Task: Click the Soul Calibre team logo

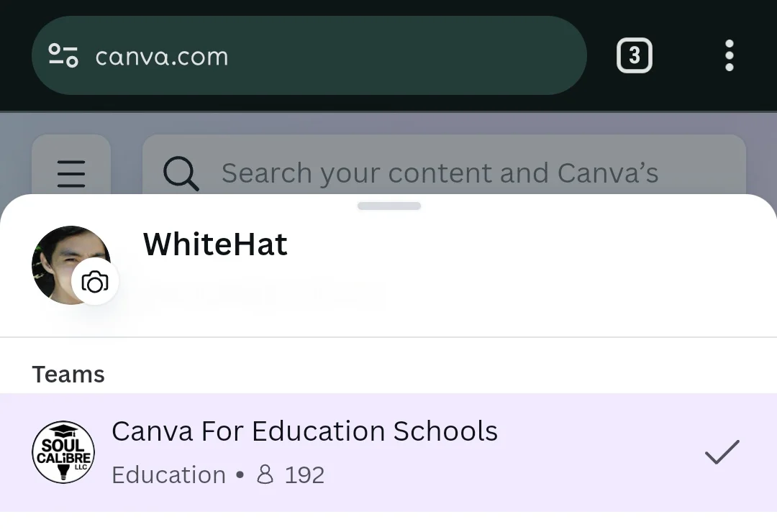Action: [x=63, y=452]
